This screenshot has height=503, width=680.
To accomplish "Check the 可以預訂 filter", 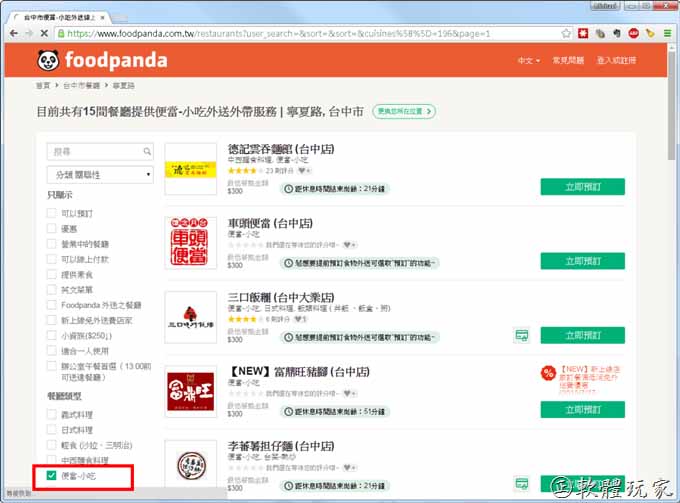I will (x=52, y=213).
